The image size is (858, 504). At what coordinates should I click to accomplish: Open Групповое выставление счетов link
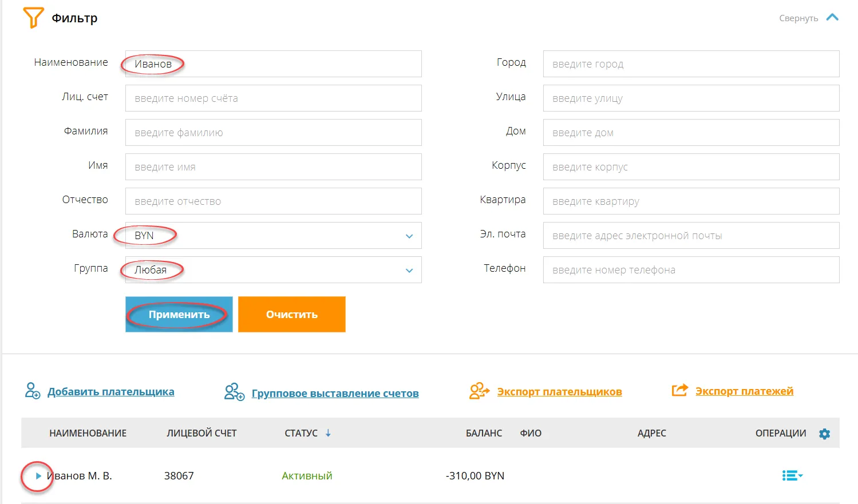tap(335, 394)
